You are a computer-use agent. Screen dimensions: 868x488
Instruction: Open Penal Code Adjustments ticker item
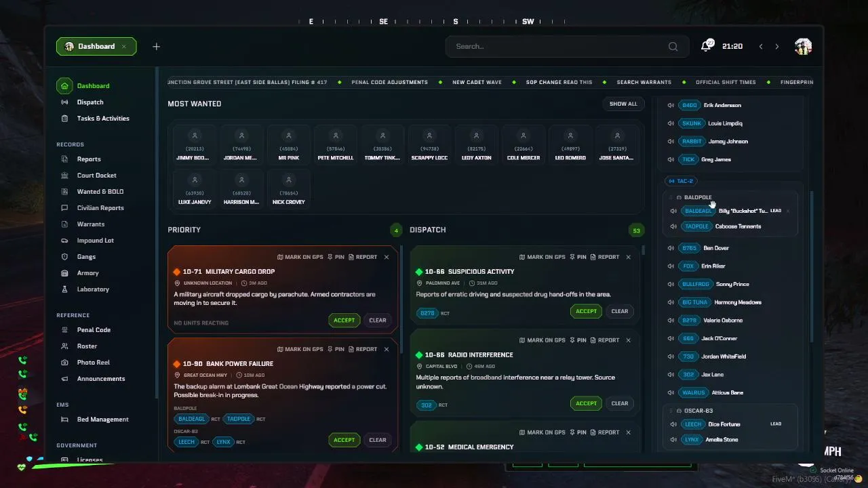pyautogui.click(x=389, y=82)
